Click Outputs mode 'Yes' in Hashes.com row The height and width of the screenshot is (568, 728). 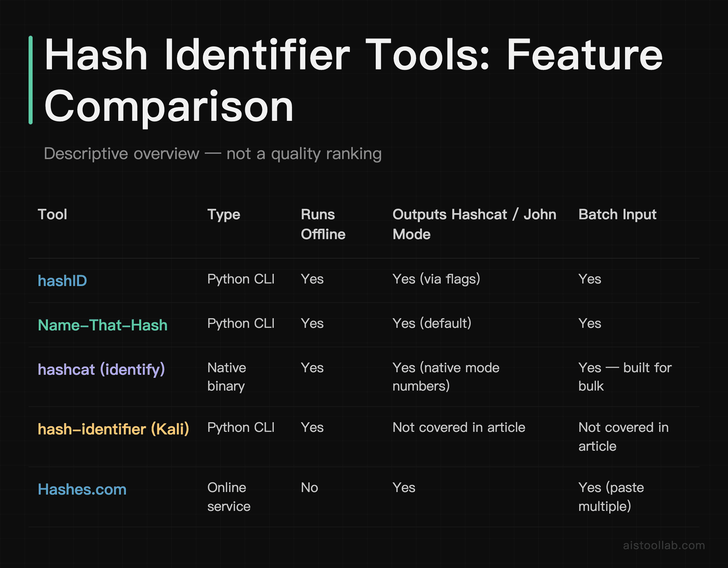(x=404, y=487)
